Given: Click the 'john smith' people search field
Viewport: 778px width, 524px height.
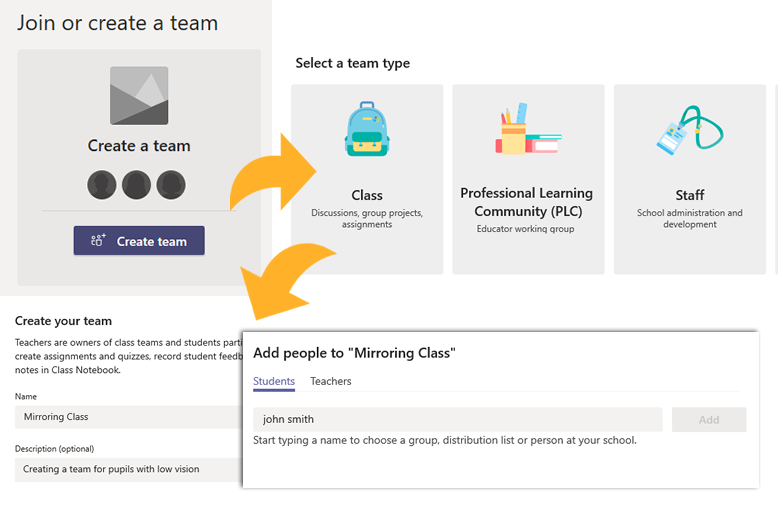Looking at the screenshot, I should [457, 419].
